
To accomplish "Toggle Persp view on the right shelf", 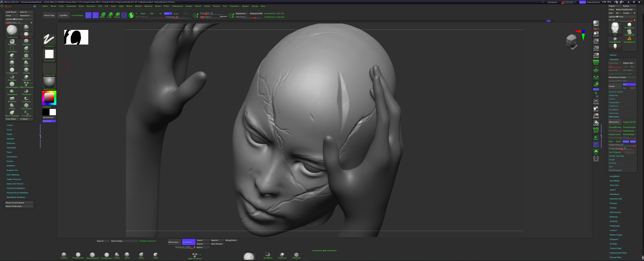I will click(x=596, y=63).
